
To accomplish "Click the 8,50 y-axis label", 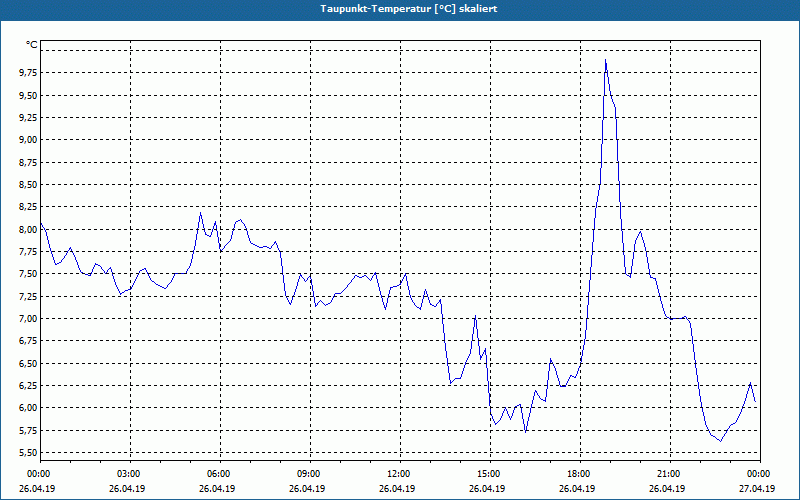I will coord(28,185).
